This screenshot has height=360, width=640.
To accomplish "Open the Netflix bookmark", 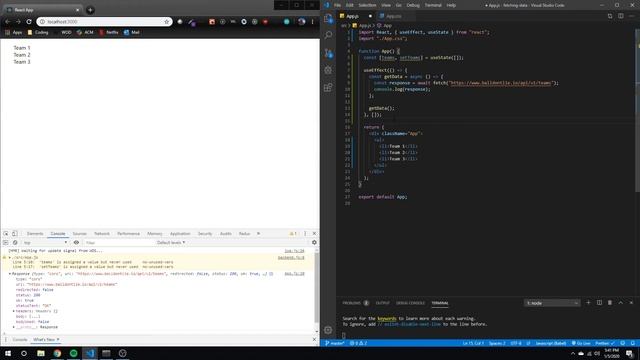I will coord(109,32).
